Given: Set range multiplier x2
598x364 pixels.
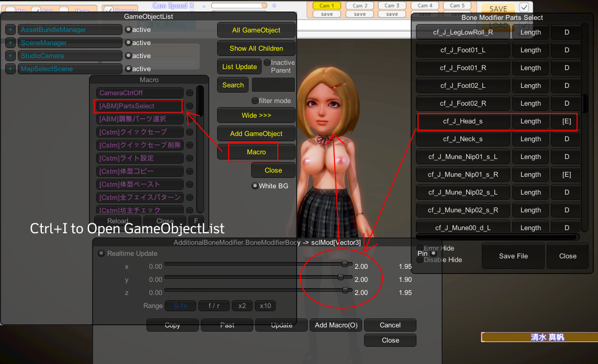Looking at the screenshot, I should [x=242, y=305].
